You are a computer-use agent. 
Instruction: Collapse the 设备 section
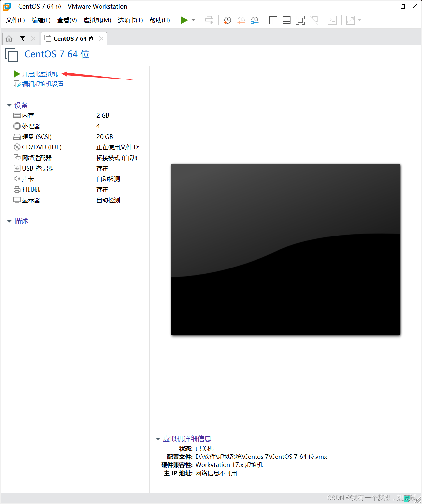click(9, 105)
